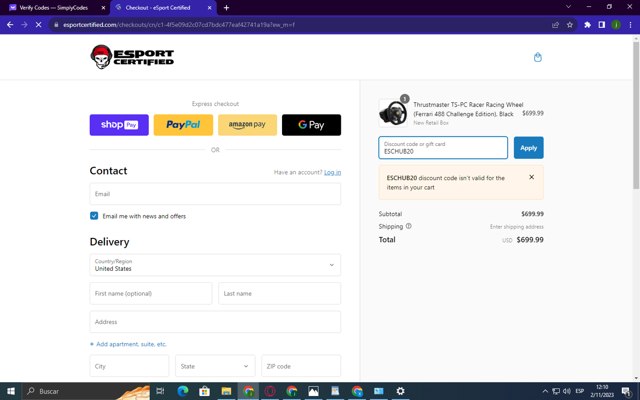The image size is (640, 400).
Task: Close the Checkout eSport Certified tab
Action: (x=210, y=8)
